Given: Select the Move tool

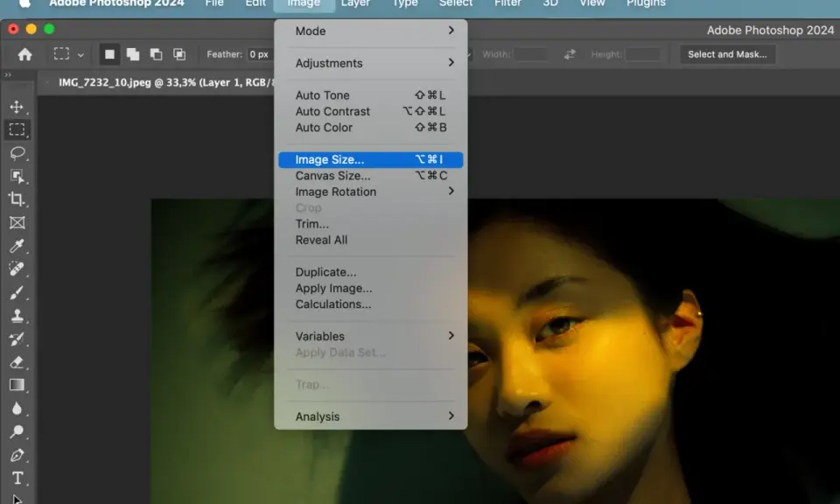Looking at the screenshot, I should point(17,107).
